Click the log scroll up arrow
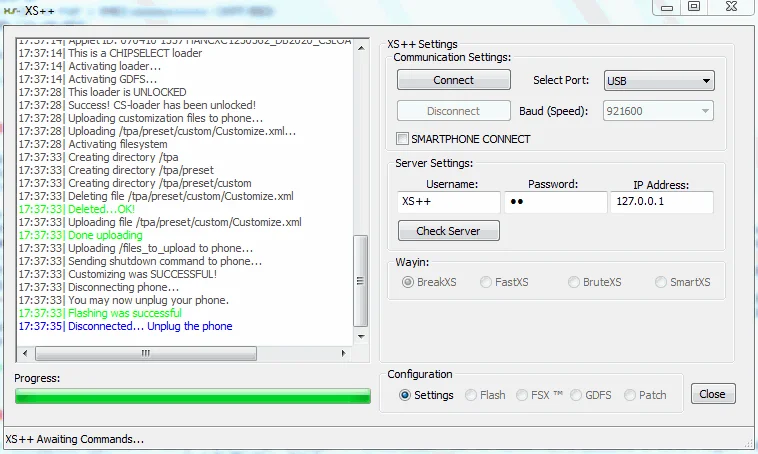This screenshot has width=758, height=454. click(361, 48)
